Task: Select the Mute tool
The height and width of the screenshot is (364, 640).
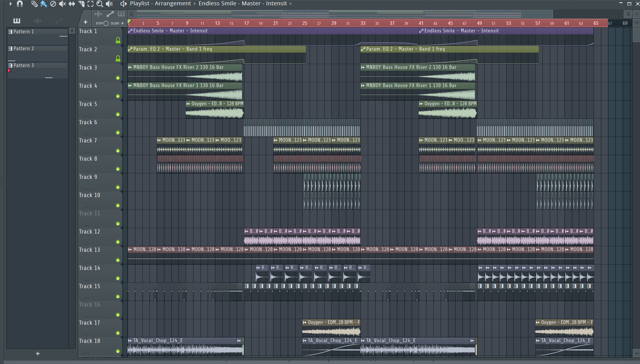Action: (62, 4)
